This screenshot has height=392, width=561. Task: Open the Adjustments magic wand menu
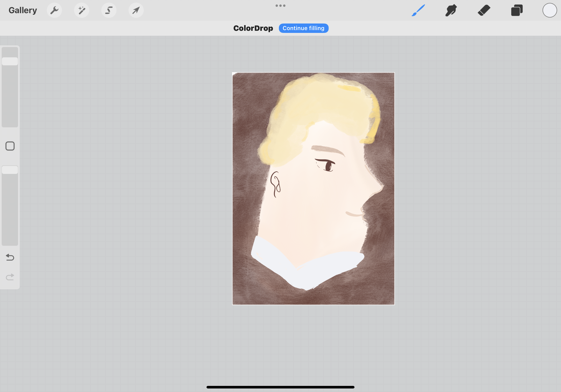coord(81,10)
